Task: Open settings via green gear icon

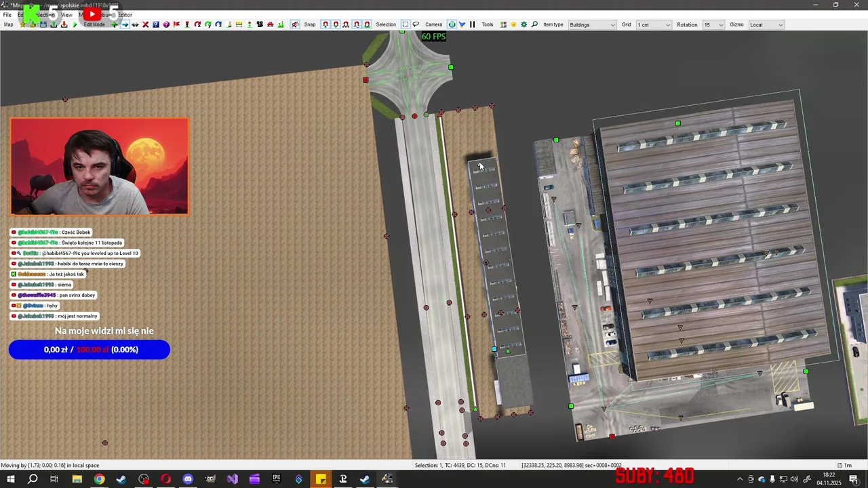Action: tap(524, 24)
